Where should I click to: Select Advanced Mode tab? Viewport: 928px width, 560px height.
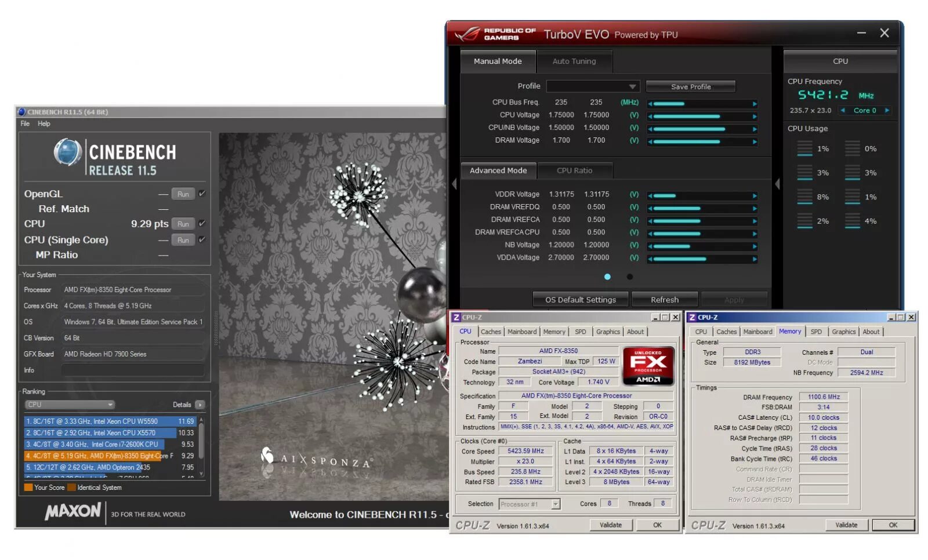point(498,170)
